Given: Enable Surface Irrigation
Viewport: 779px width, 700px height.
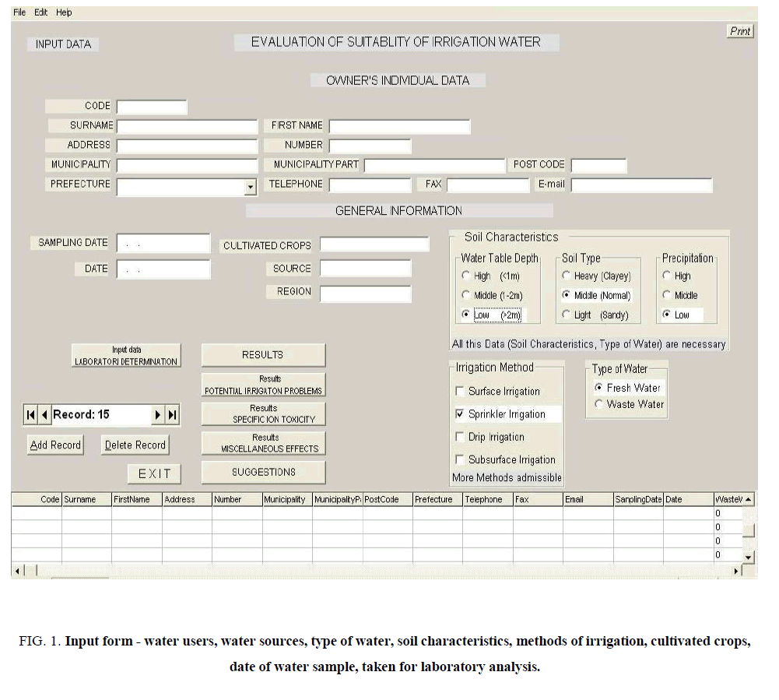Looking at the screenshot, I should [459, 392].
